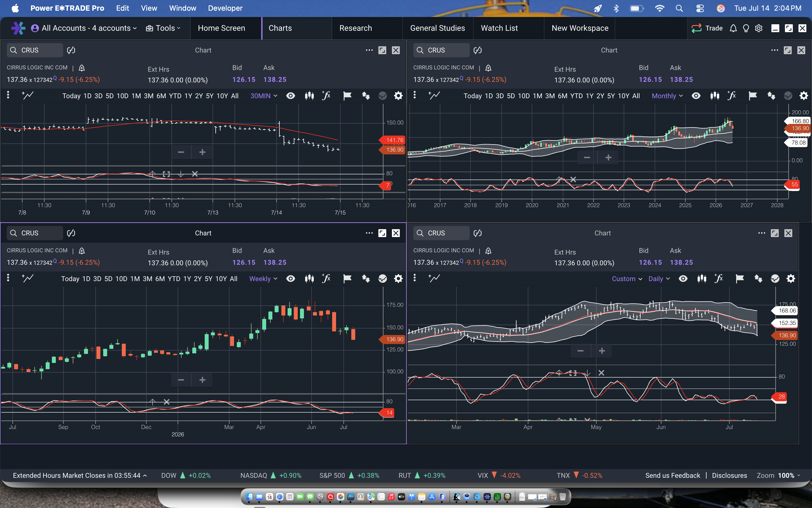The height and width of the screenshot is (508, 812).
Task: Open flag events menu in Weekly chart
Action: click(x=347, y=279)
